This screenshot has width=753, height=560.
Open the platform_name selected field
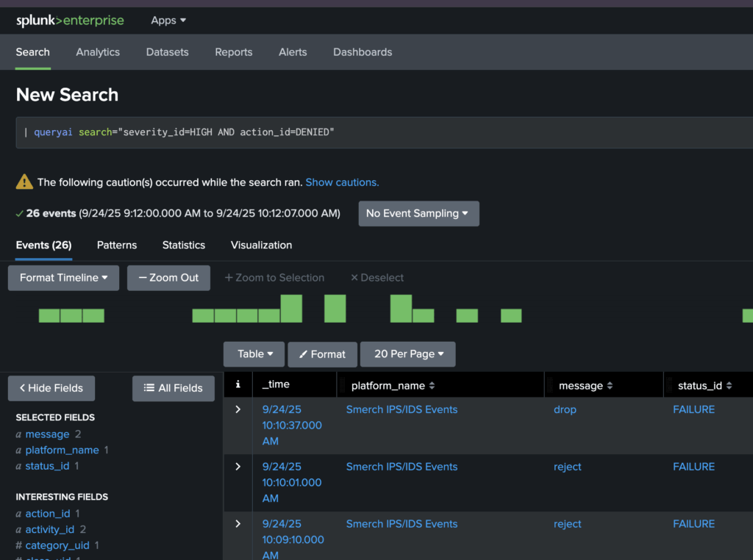(62, 450)
